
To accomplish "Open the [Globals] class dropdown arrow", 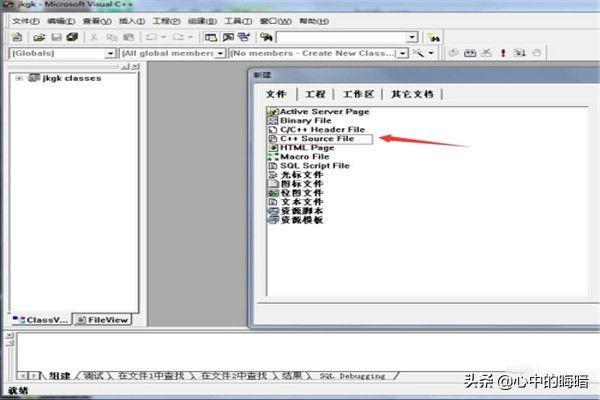I will 110,53.
